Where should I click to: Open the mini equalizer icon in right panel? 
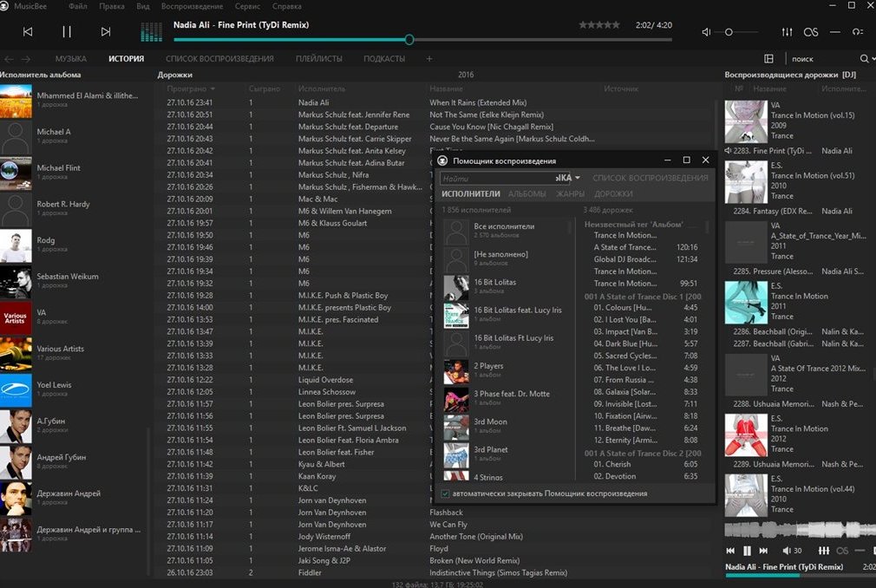823,551
